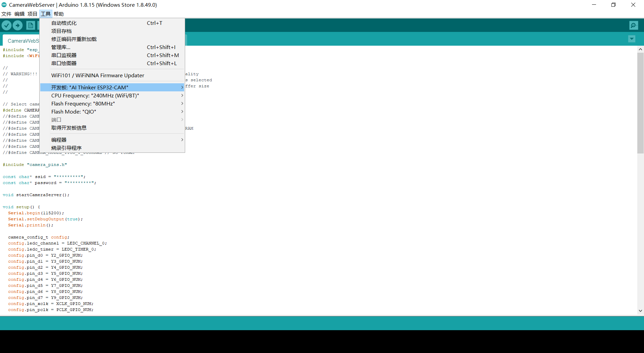Click the vertical scrollbar thumb
Viewport: 644px width, 353px height.
coord(640,103)
